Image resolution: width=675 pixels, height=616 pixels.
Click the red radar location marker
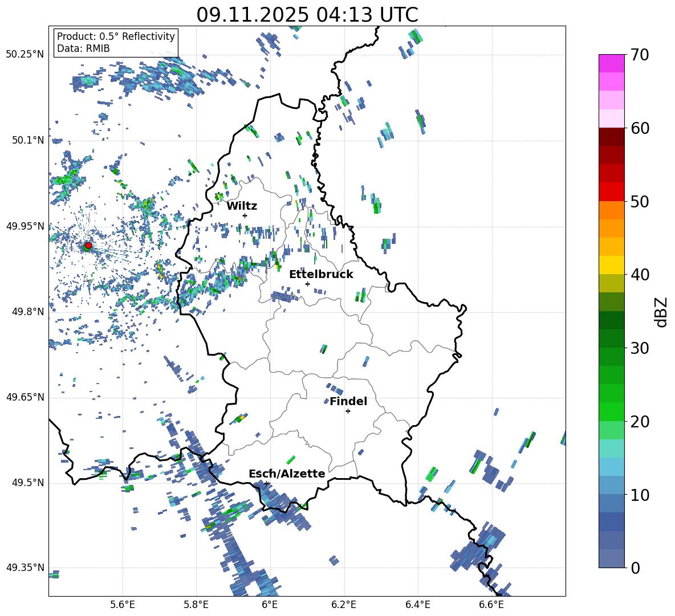[x=88, y=246]
